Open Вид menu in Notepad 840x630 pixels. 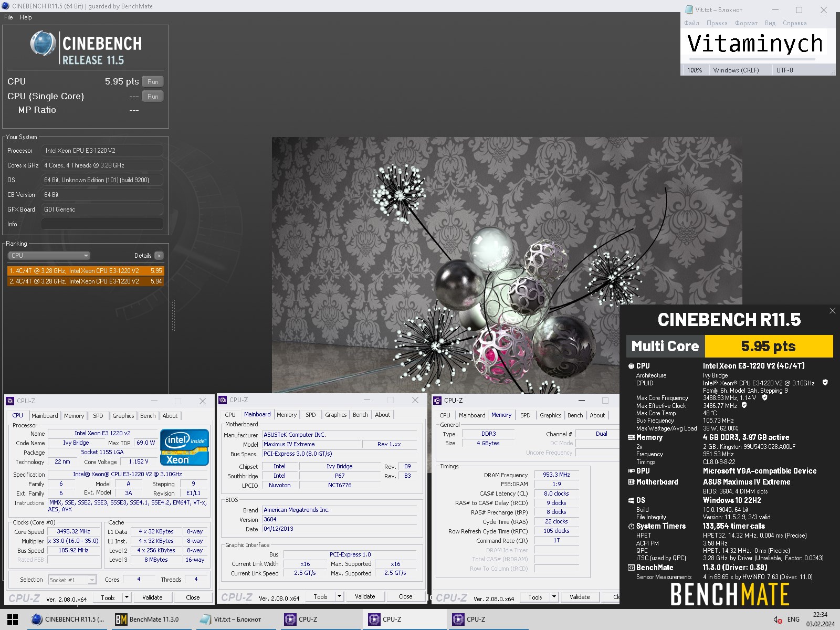pyautogui.click(x=770, y=23)
